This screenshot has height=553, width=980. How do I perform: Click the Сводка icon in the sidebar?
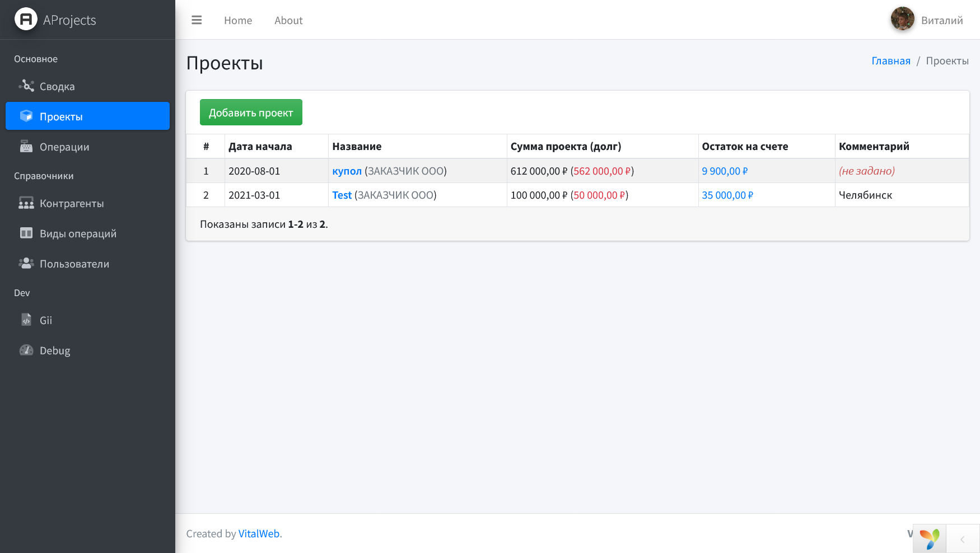(26, 86)
